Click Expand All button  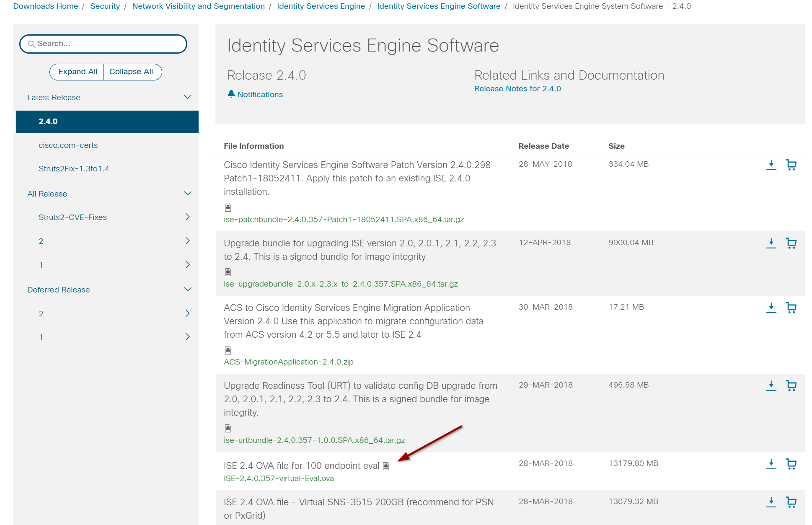click(77, 72)
